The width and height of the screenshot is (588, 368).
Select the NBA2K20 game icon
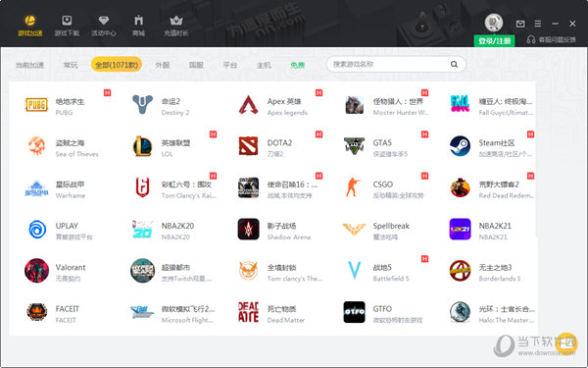pos(142,230)
